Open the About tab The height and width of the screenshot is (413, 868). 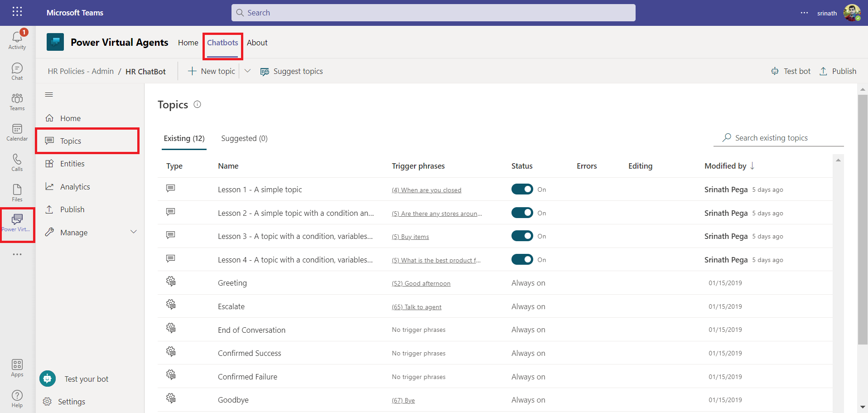pyautogui.click(x=257, y=43)
